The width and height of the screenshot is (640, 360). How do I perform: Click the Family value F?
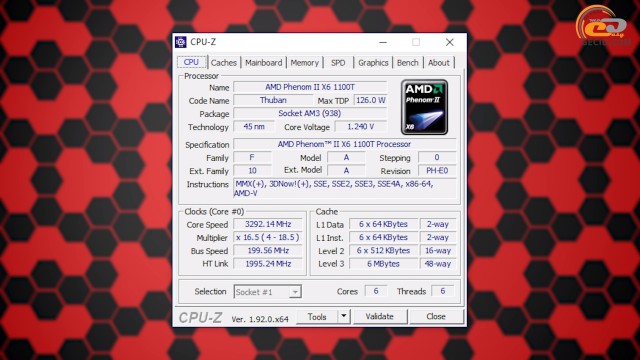pos(252,157)
